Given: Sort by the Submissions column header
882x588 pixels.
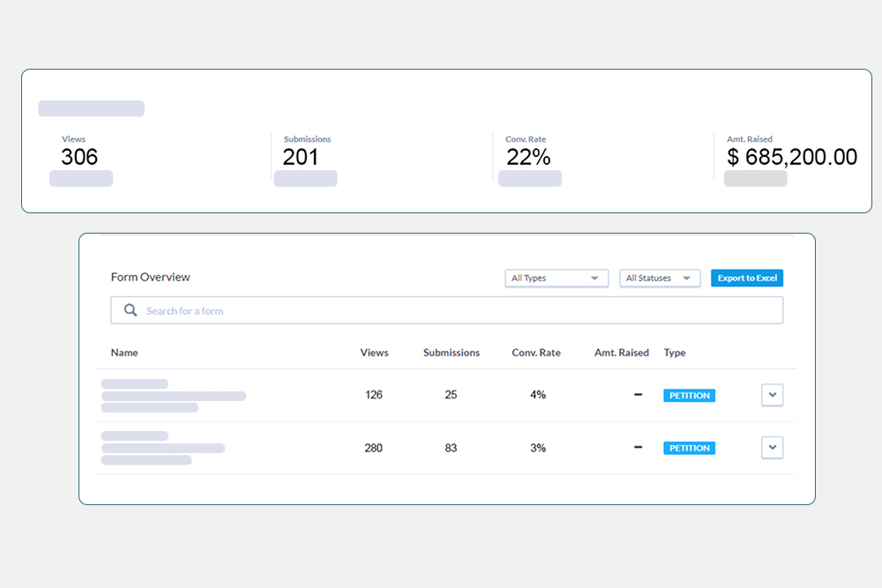Looking at the screenshot, I should pyautogui.click(x=452, y=353).
